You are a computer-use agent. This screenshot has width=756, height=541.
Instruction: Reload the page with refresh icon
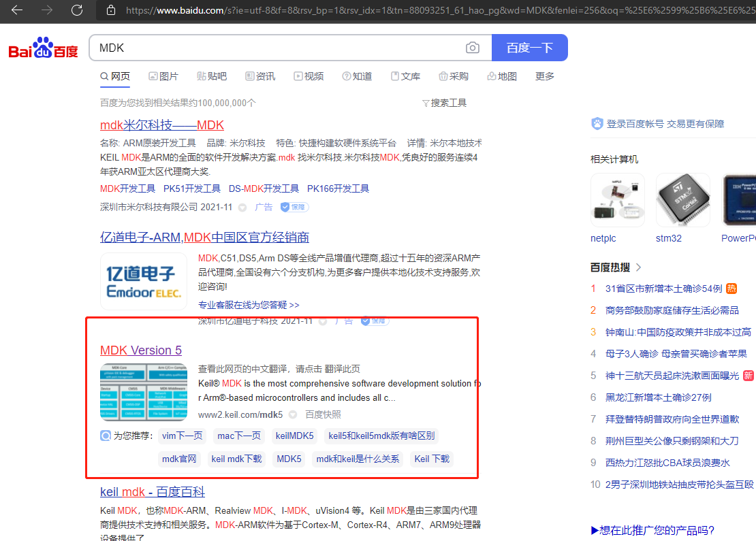click(x=77, y=10)
